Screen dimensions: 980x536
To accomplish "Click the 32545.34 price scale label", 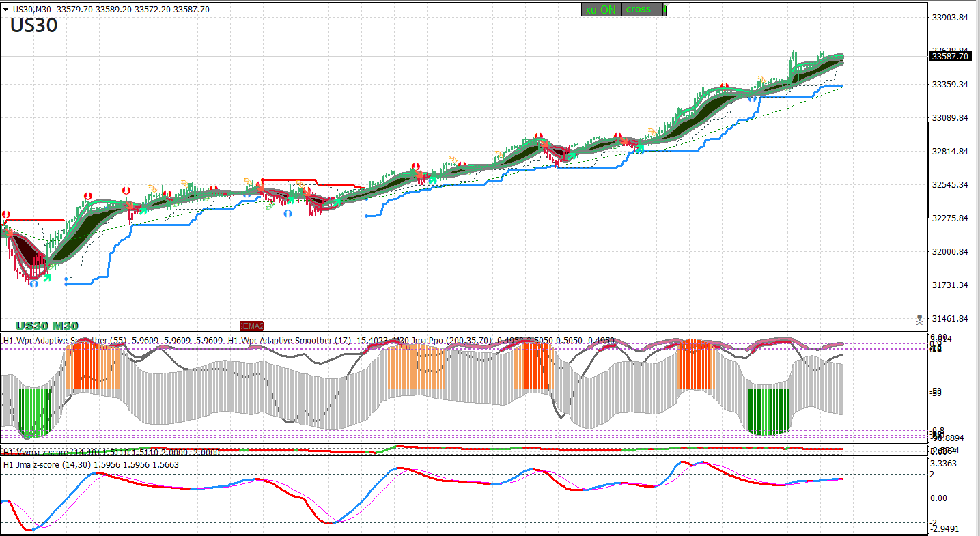I will point(950,185).
